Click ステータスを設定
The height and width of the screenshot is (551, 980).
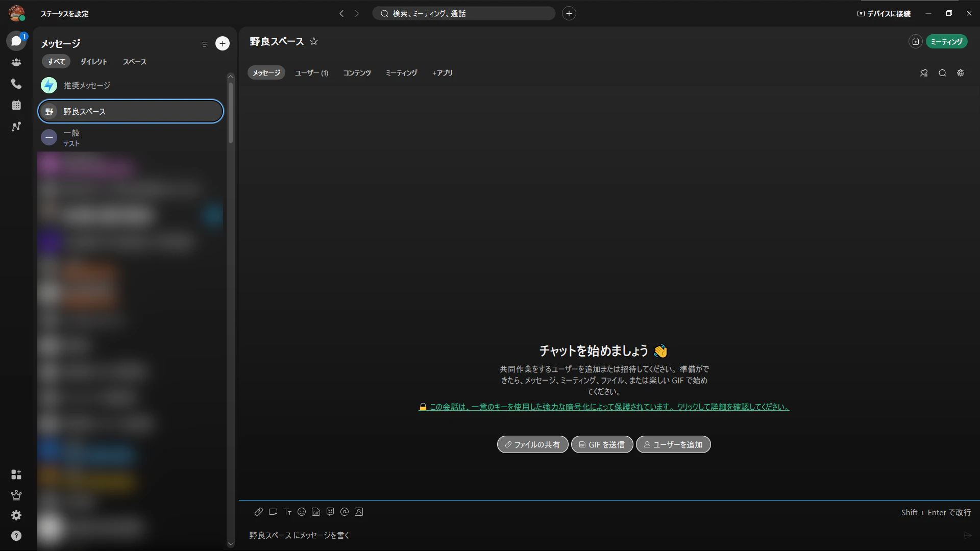tap(65, 14)
